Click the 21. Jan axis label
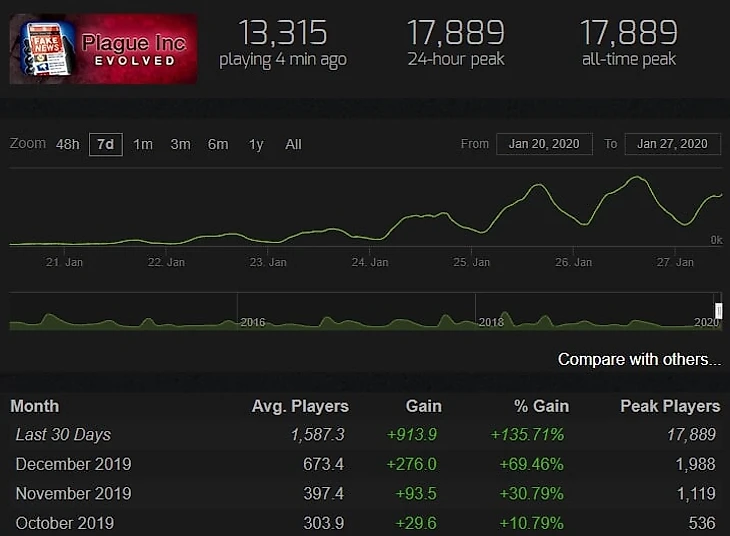Image resolution: width=730 pixels, height=536 pixels. [64, 262]
